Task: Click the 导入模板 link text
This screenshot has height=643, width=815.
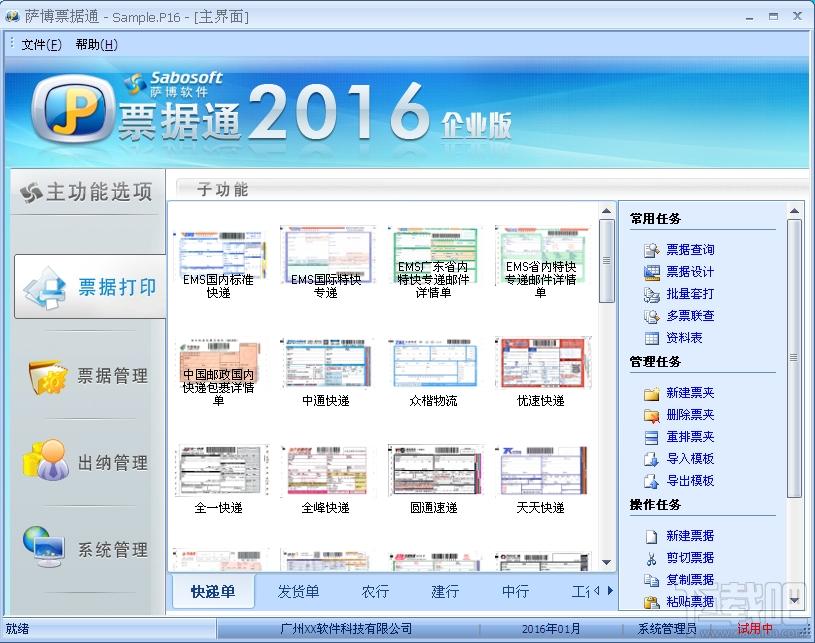Action: (690, 459)
